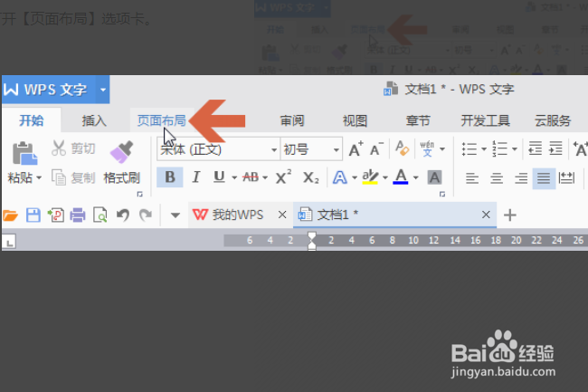Expand the numbered list style dropdown

pyautogui.click(x=515, y=149)
